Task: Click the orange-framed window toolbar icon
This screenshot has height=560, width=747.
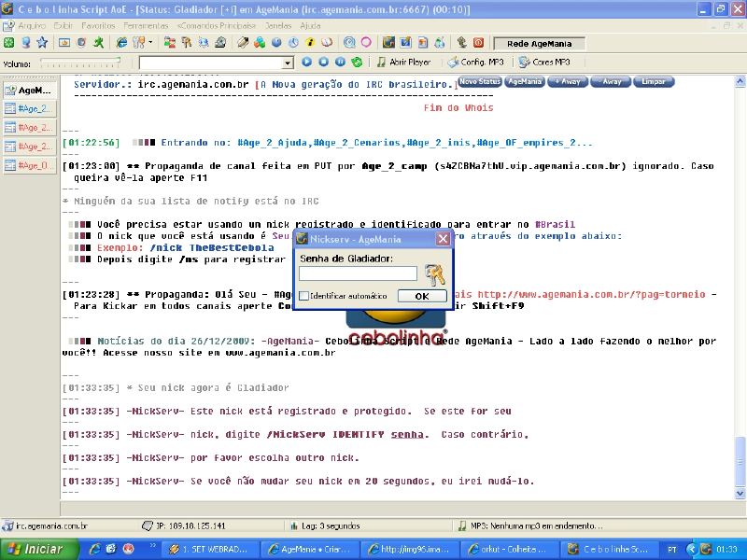Action: [64, 43]
